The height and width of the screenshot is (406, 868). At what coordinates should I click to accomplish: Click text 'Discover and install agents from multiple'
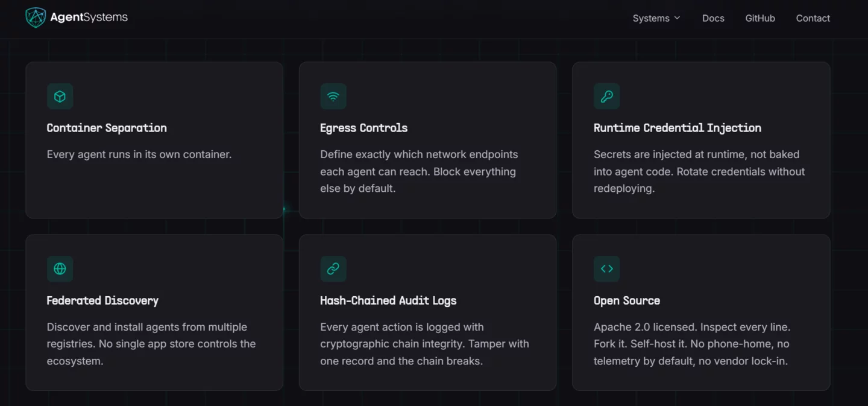[147, 327]
